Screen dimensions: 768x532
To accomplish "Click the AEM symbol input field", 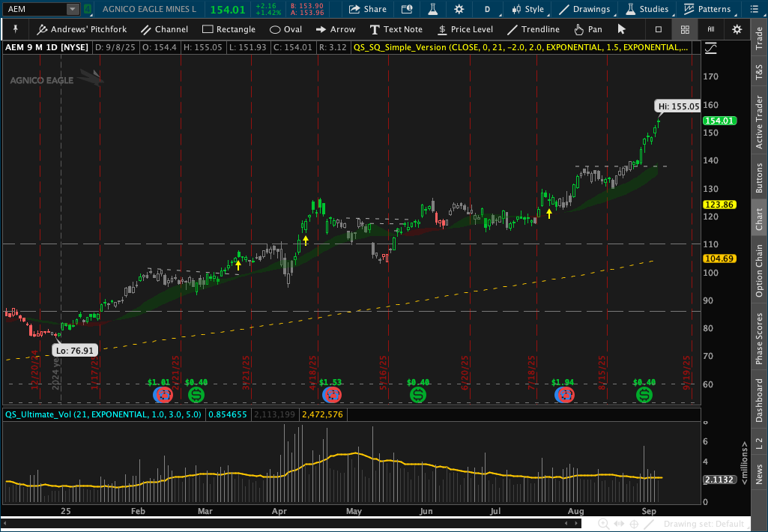I will click(x=34, y=9).
